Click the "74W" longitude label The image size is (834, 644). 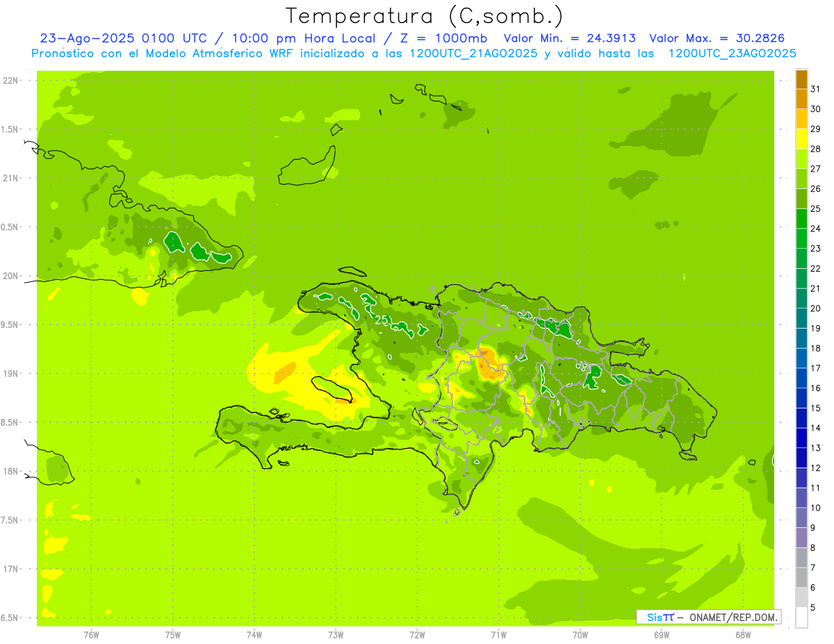(254, 634)
